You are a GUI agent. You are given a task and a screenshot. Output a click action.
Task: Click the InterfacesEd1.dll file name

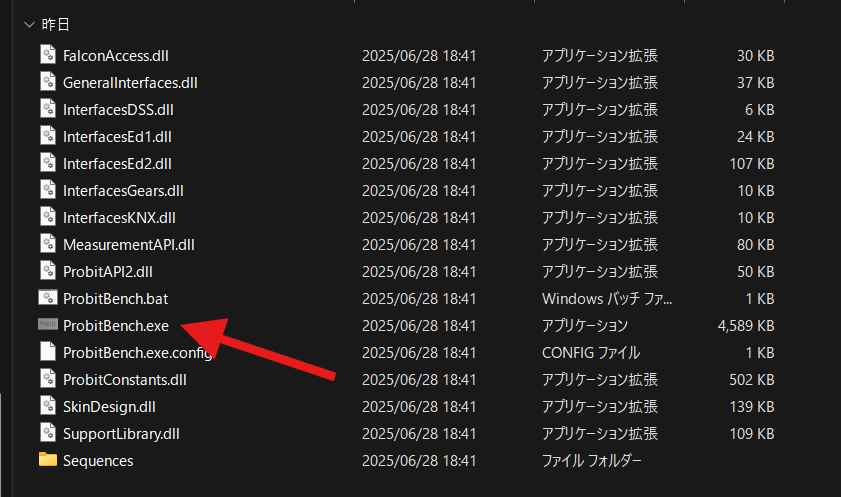click(x=117, y=137)
